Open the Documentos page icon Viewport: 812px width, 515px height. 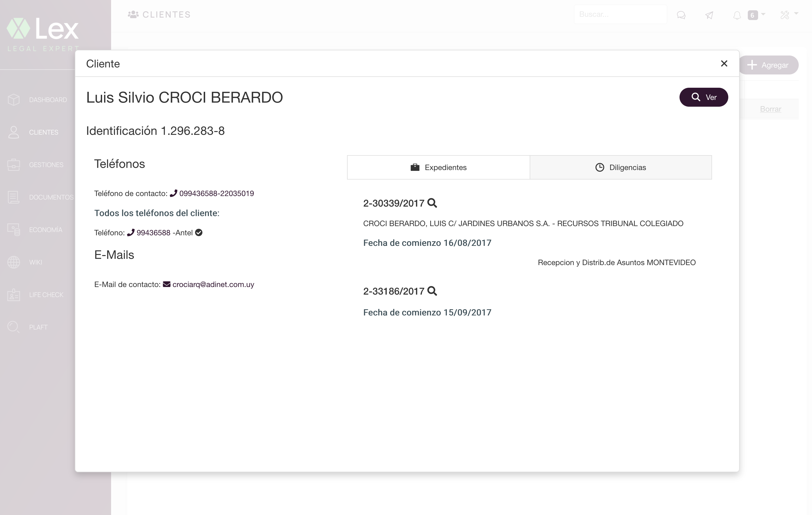(x=14, y=197)
